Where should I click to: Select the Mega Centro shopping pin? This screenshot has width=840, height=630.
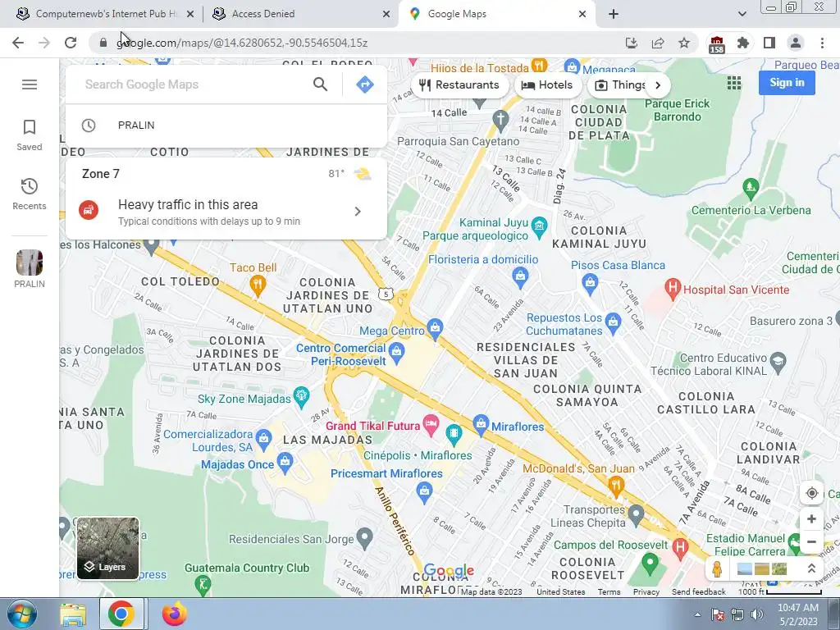[x=435, y=328]
